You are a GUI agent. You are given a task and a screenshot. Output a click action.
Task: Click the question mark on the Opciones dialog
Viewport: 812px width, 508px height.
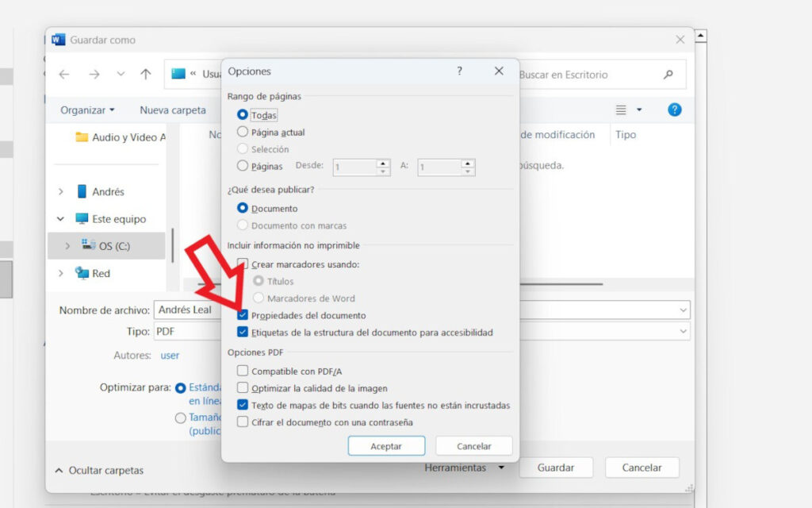click(459, 71)
